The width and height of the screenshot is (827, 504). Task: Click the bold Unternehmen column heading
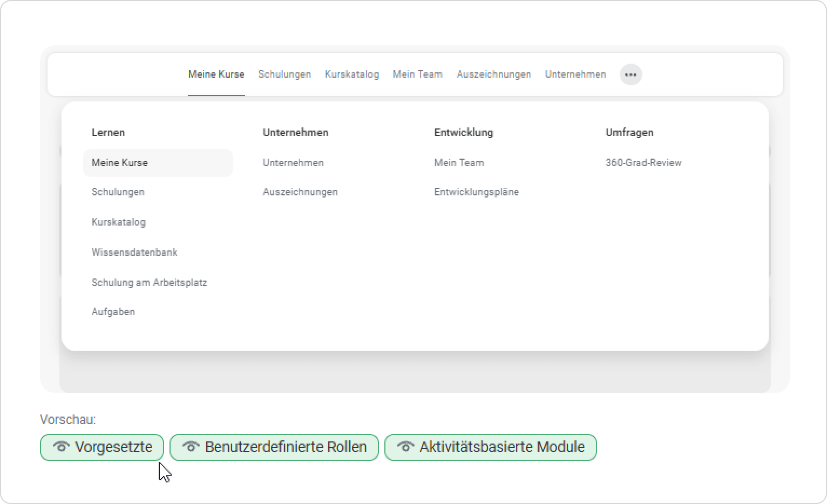(295, 133)
